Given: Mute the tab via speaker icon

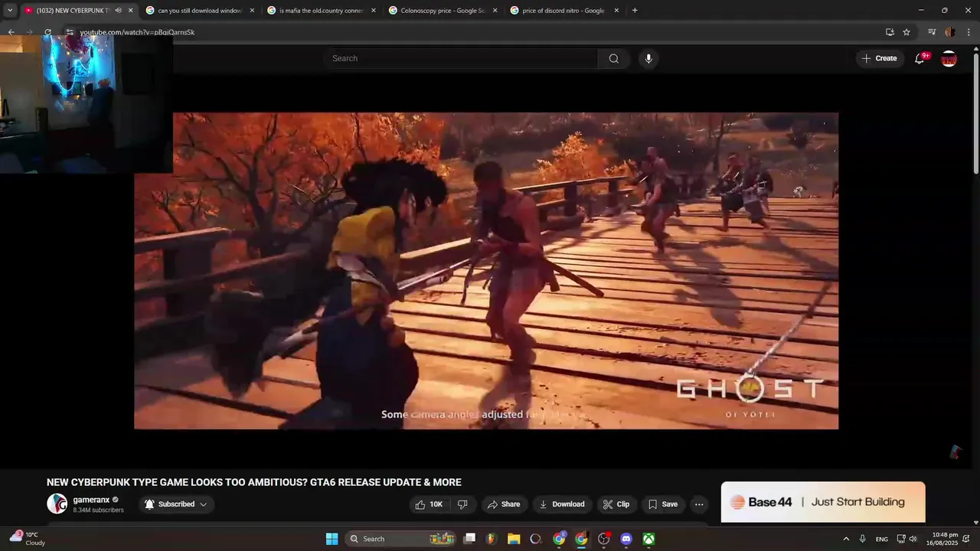Looking at the screenshot, I should [x=118, y=11].
